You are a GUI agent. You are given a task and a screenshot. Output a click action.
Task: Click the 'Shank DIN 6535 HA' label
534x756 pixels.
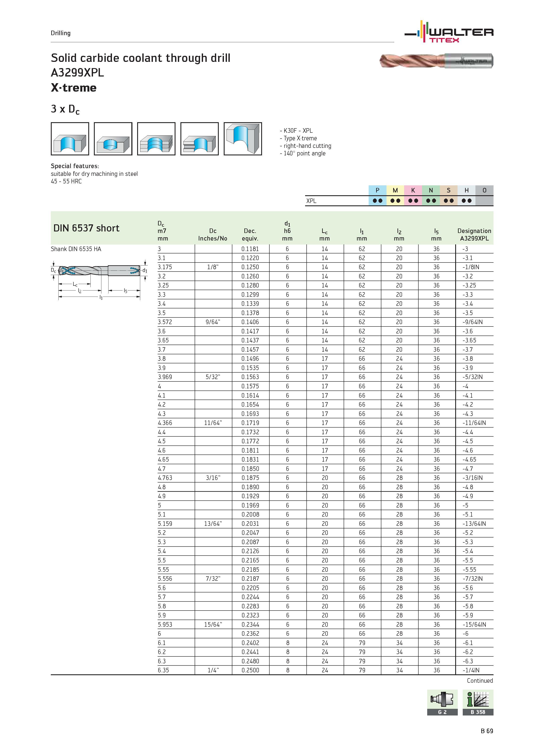[x=76, y=249]
